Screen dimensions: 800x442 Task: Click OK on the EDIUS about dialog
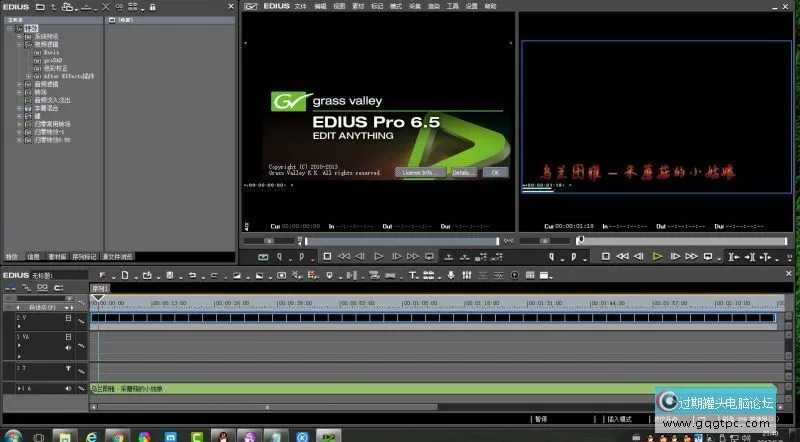(x=494, y=172)
